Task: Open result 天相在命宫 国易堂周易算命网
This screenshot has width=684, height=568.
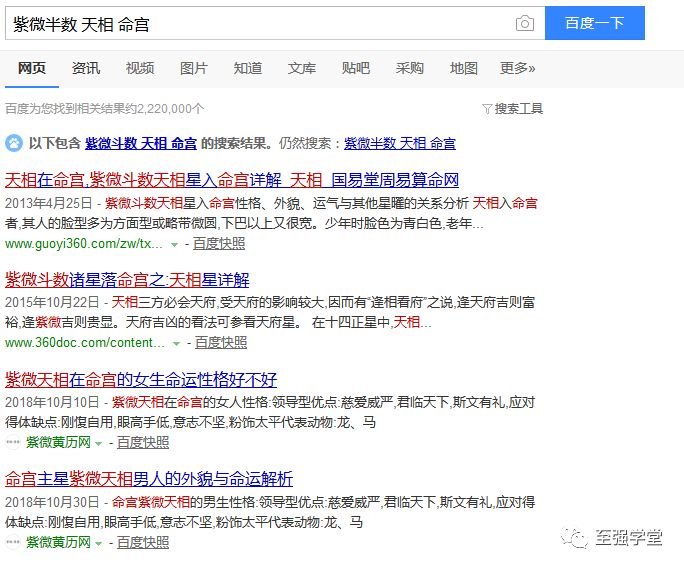Action: point(232,180)
